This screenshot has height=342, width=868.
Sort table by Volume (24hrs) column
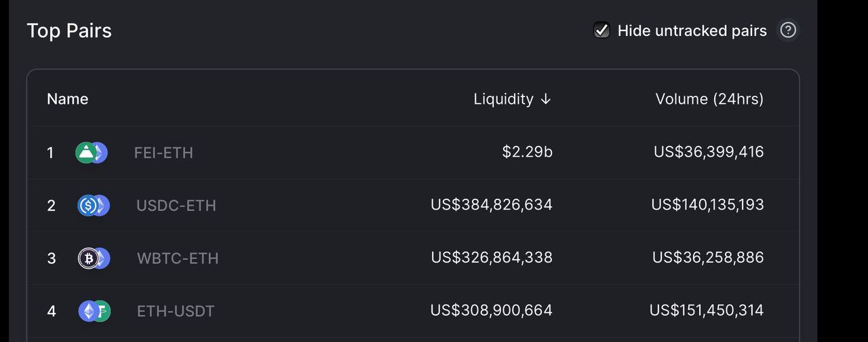tap(709, 99)
